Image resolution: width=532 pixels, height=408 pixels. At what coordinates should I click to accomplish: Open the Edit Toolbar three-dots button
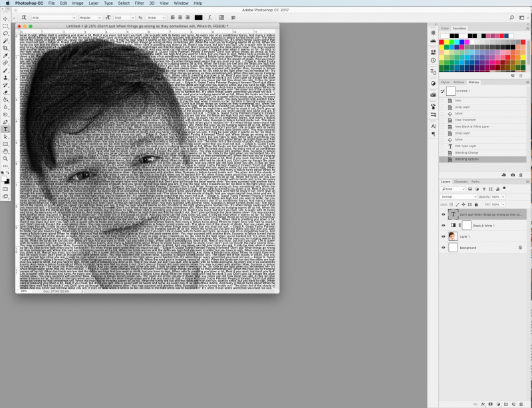click(x=5, y=166)
